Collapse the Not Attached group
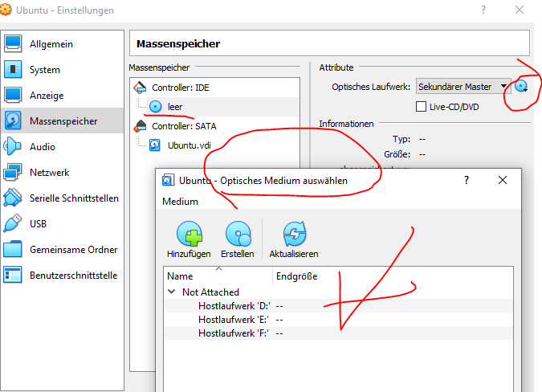Image resolution: width=542 pixels, height=392 pixels. (172, 292)
